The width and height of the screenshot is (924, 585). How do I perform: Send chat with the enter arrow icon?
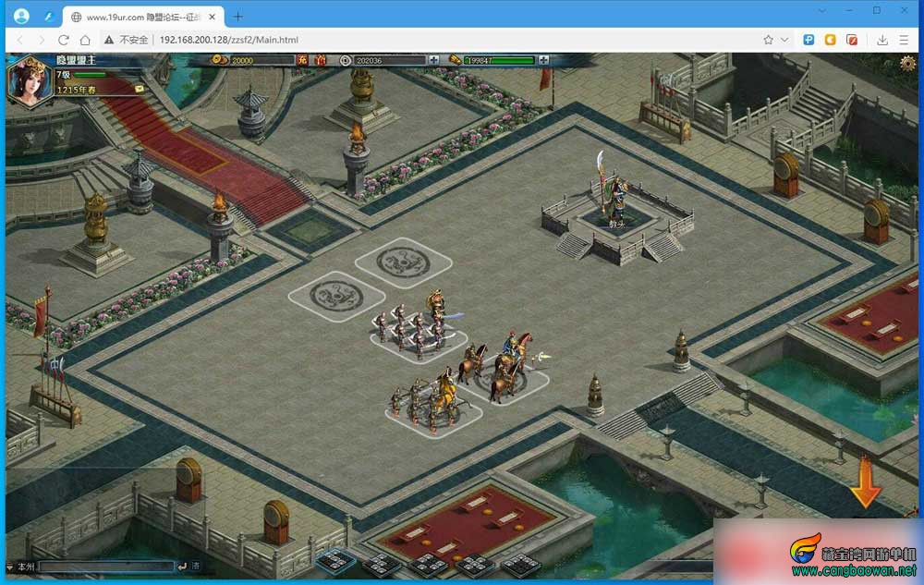coord(182,567)
